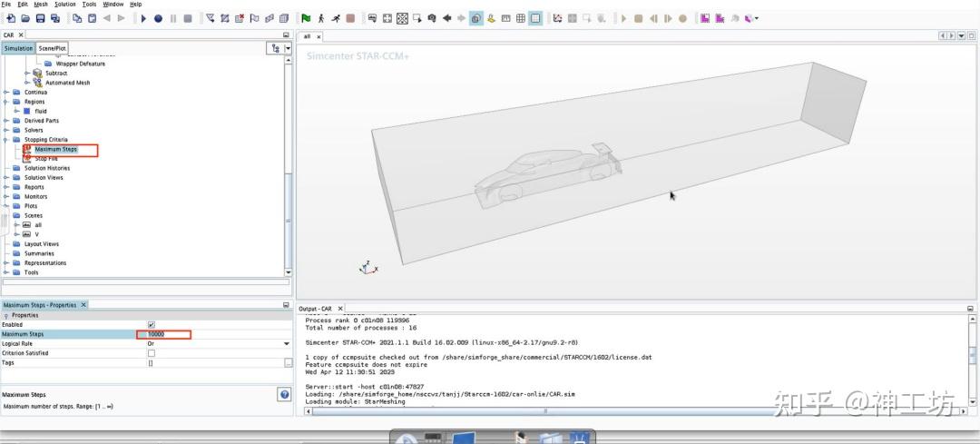Click the blue Run arrow icon
Screen dimensions: 980x444
143,18
